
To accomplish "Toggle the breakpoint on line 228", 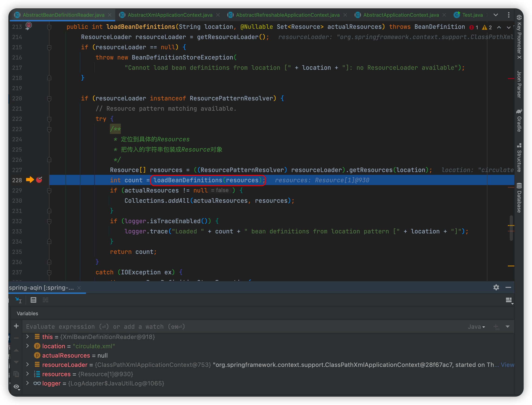I will pos(39,180).
